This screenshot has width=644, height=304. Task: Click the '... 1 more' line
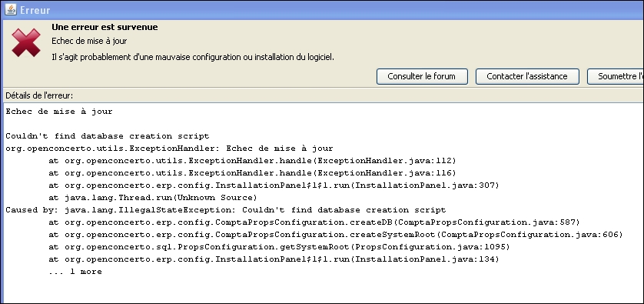pos(75,272)
